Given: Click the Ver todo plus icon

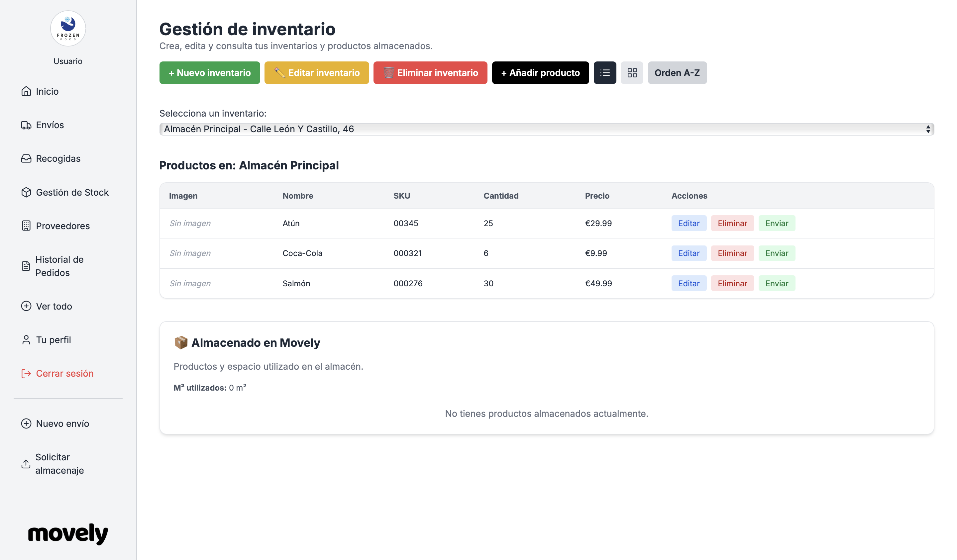Looking at the screenshot, I should (x=26, y=306).
